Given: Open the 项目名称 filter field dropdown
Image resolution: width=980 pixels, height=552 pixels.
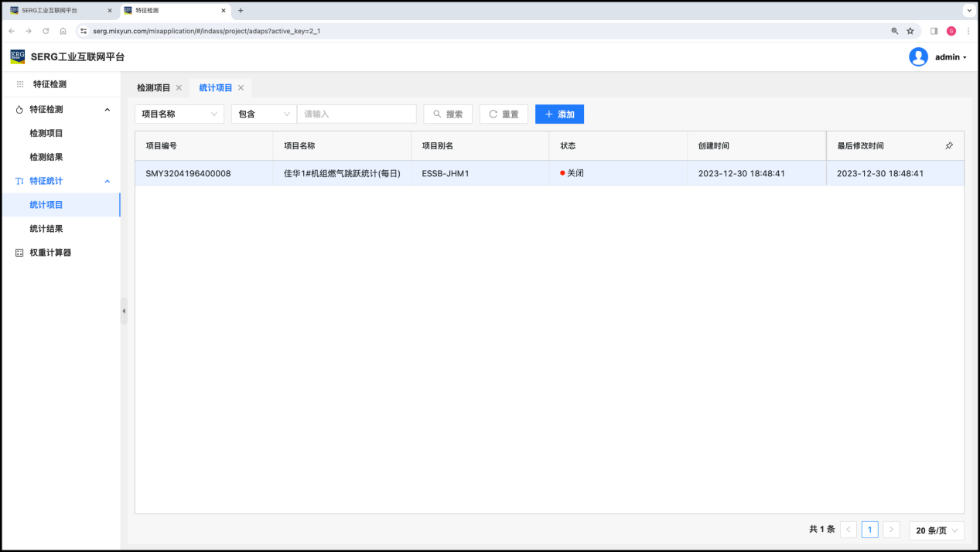Looking at the screenshot, I should (x=179, y=114).
